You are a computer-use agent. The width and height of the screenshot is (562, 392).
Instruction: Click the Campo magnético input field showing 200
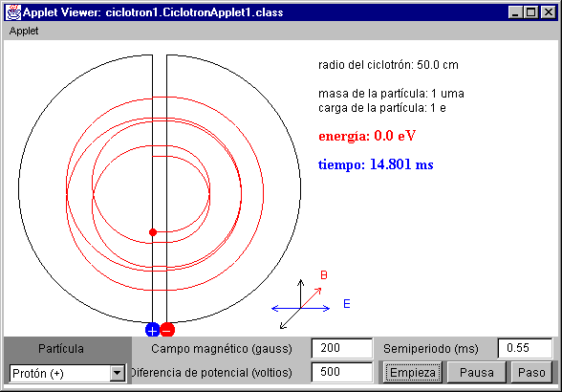[342, 348]
